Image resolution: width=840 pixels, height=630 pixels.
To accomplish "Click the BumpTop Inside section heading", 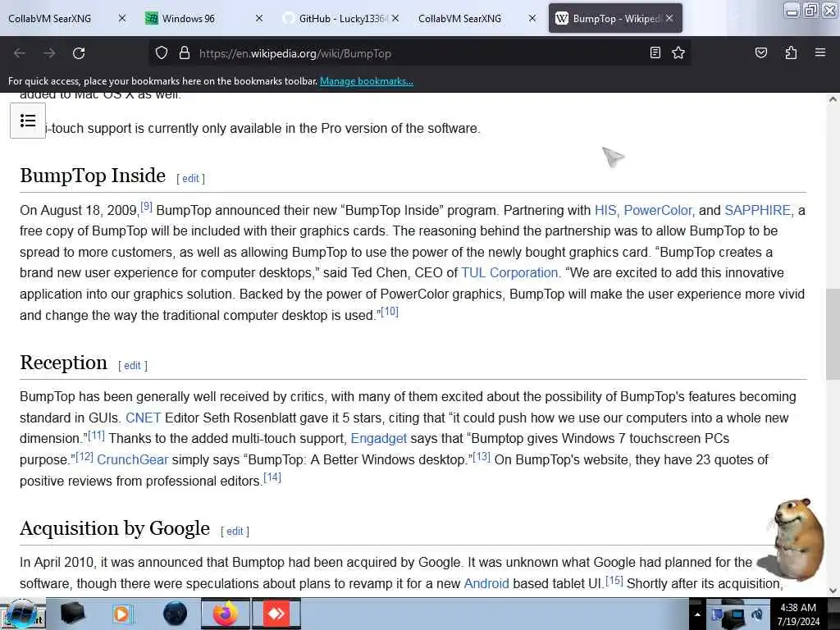I will [x=93, y=176].
